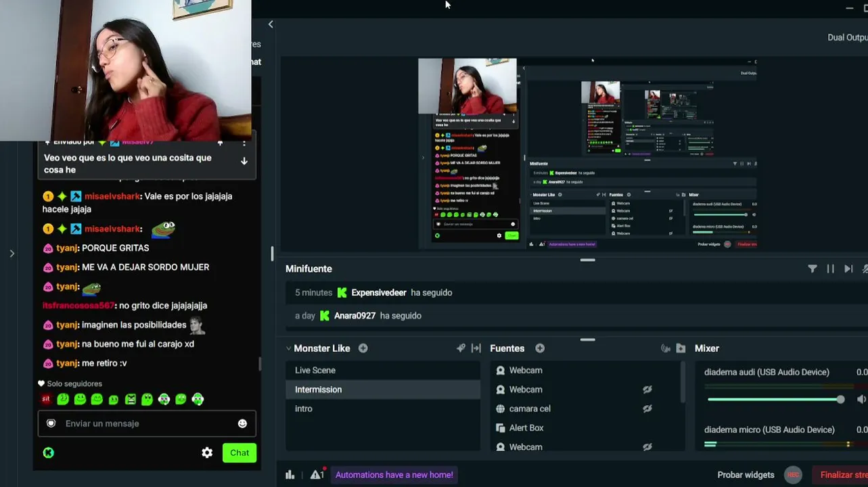
Task: Click the Kick logo below the chat input
Action: click(49, 453)
